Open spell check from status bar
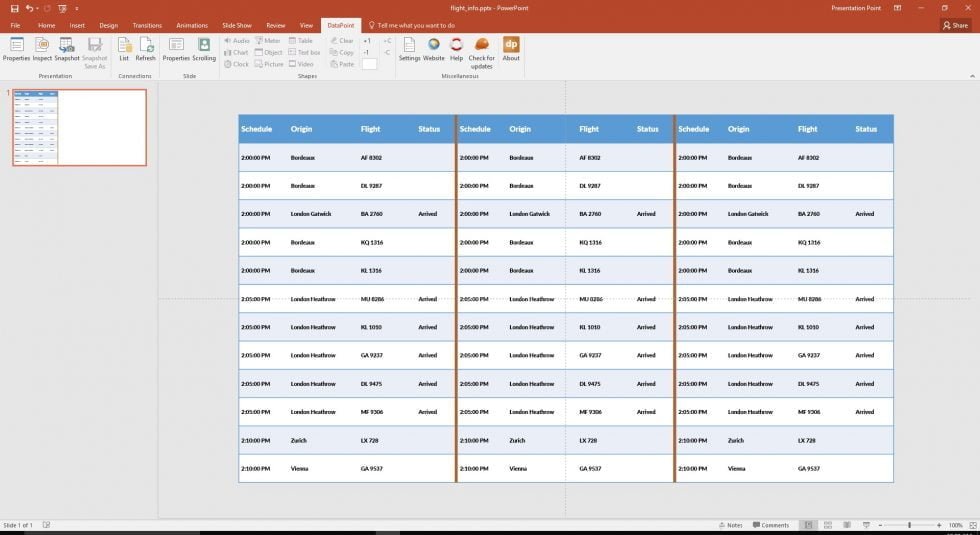Screen dimensions: 980x535 pos(46,525)
